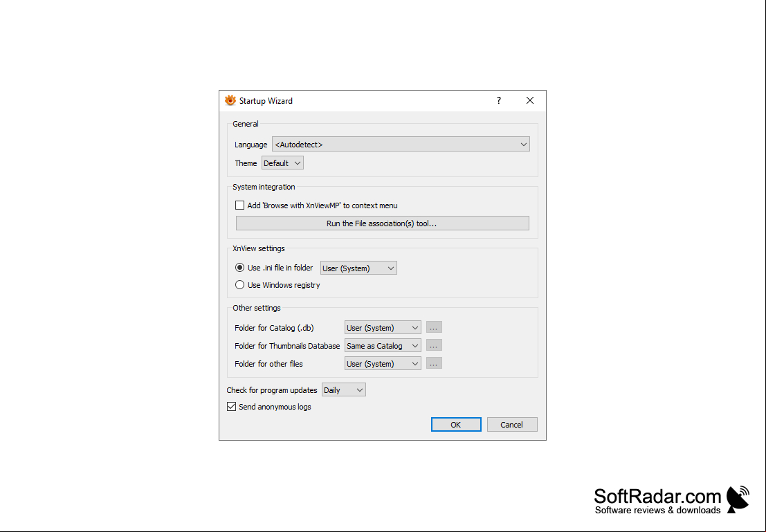The width and height of the screenshot is (766, 532).
Task: Click the 'Check for program updates' label
Action: tap(272, 390)
